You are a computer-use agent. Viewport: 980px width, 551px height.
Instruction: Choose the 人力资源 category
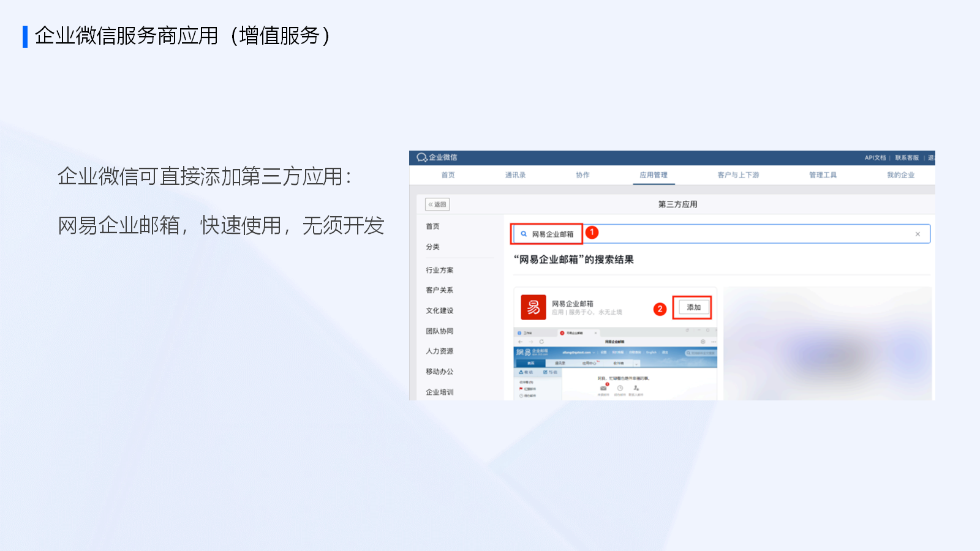(x=440, y=351)
